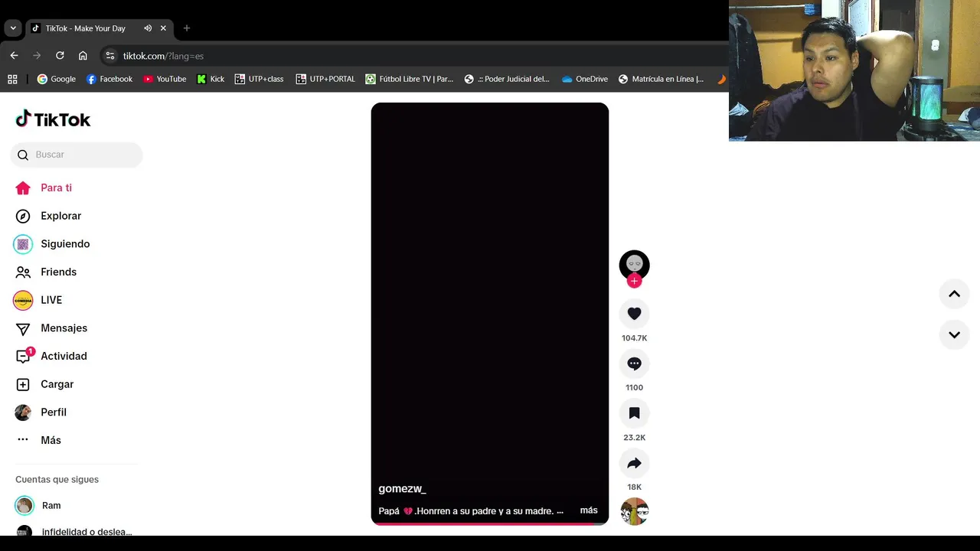Screen dimensions: 980x551
Task: Open comments on the video
Action: [634, 364]
